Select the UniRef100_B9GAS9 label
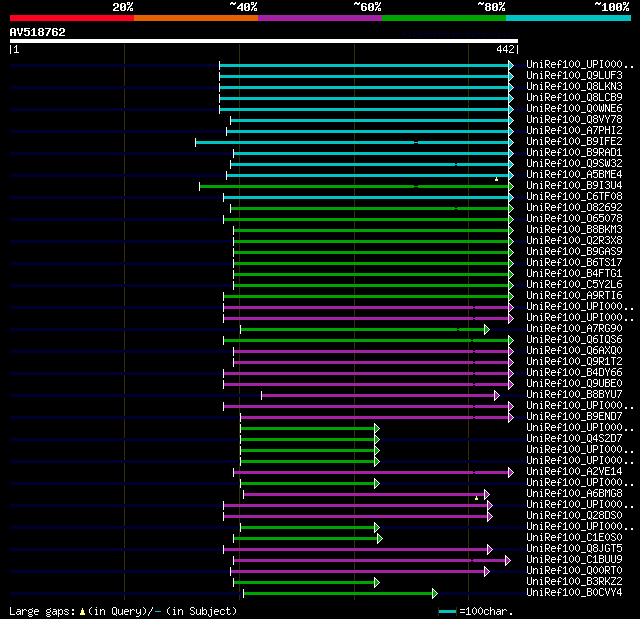This screenshot has height=619, width=640. (574, 252)
